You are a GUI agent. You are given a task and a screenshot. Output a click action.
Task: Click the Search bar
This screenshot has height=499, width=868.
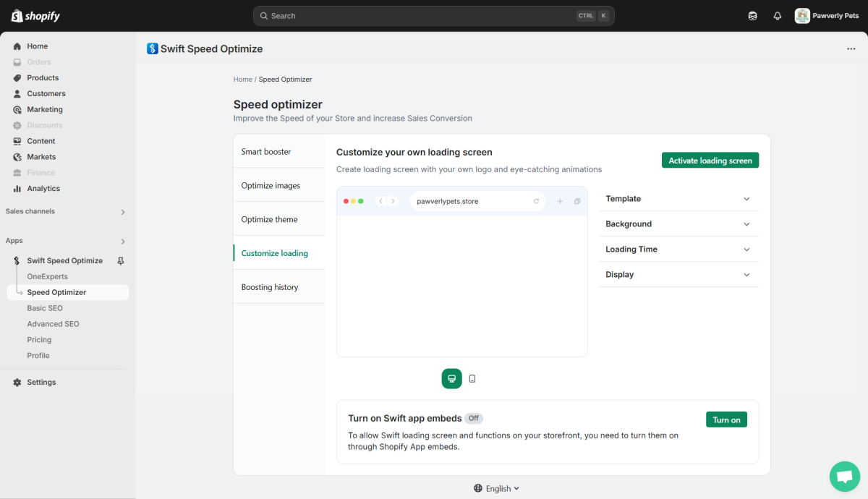pos(434,16)
